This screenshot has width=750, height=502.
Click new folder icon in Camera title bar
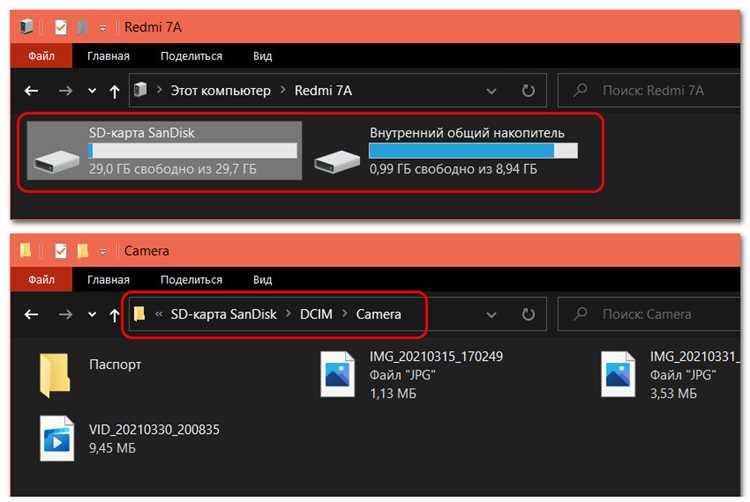83,251
